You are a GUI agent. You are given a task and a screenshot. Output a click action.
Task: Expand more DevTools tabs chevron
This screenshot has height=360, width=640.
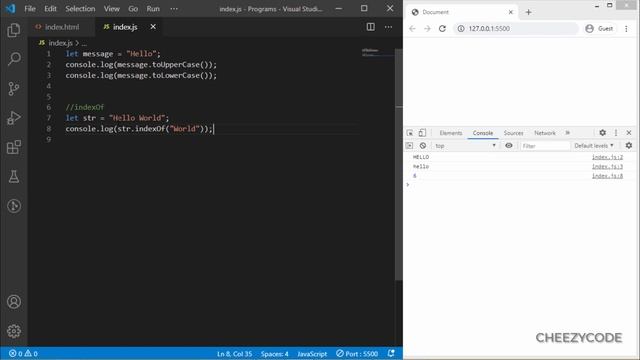coord(568,133)
